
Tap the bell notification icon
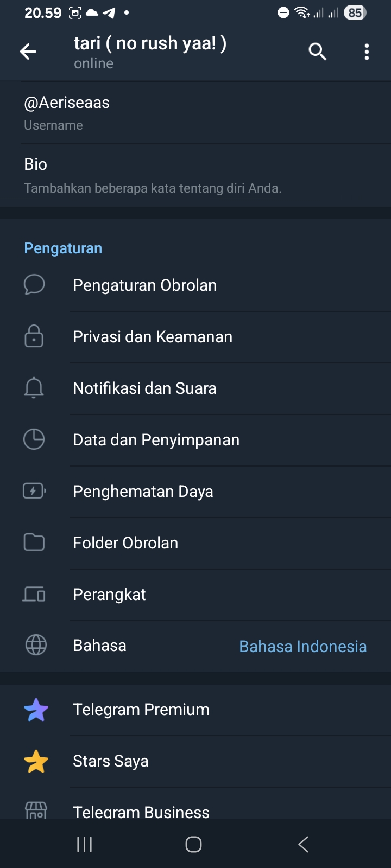coord(34,388)
